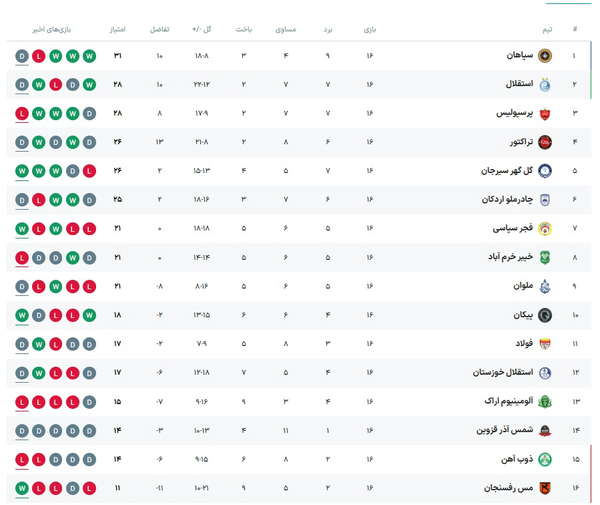The image size is (600, 505).
Task: Click the Fajr Sepasi team emblem
Action: click(545, 229)
